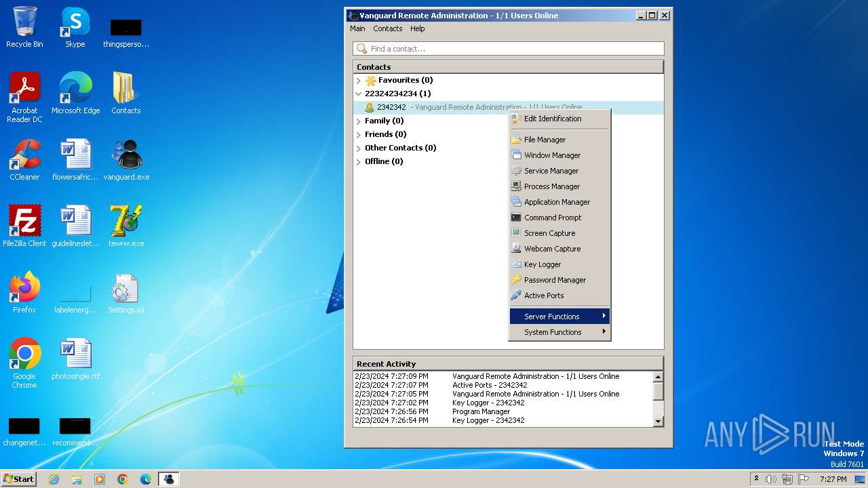
Task: Choose Password Manager from context menu
Action: (559, 280)
